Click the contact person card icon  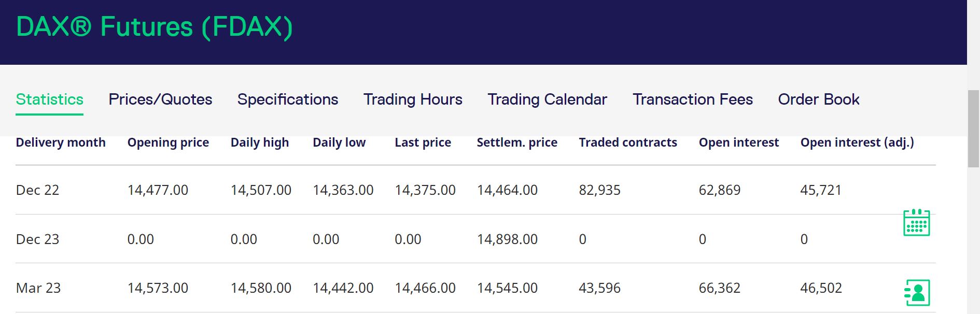pos(916,292)
